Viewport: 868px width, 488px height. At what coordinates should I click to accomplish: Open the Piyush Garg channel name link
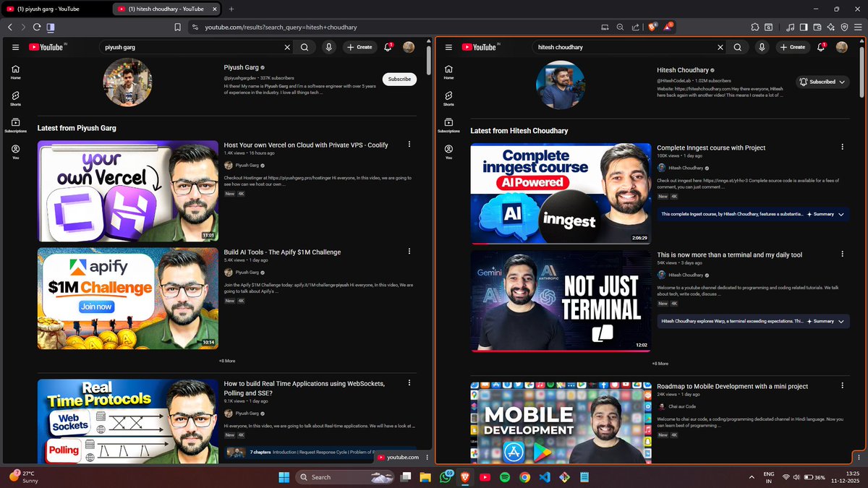[242, 67]
